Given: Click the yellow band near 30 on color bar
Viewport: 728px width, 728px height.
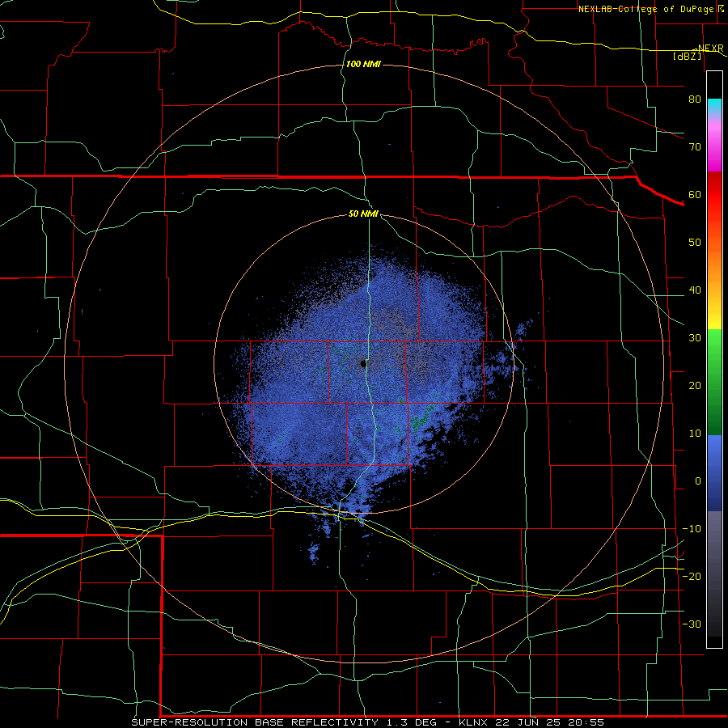Looking at the screenshot, I should pos(714,320).
